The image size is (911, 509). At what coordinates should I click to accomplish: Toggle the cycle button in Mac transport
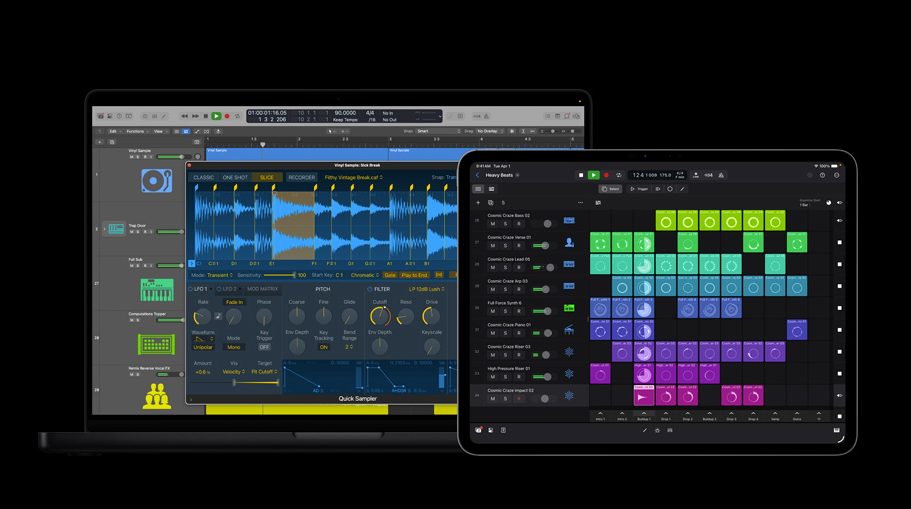[x=237, y=116]
